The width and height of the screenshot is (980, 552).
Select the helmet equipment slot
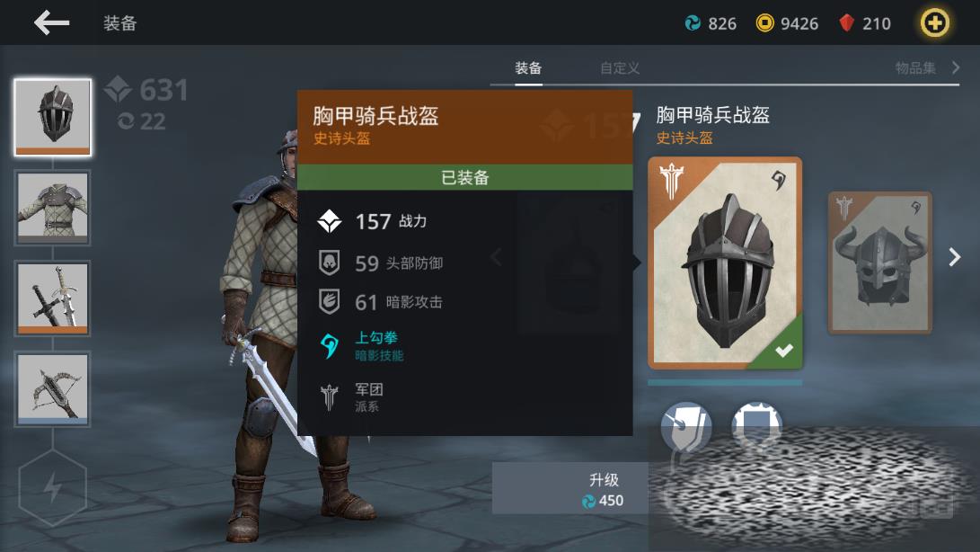[x=52, y=117]
